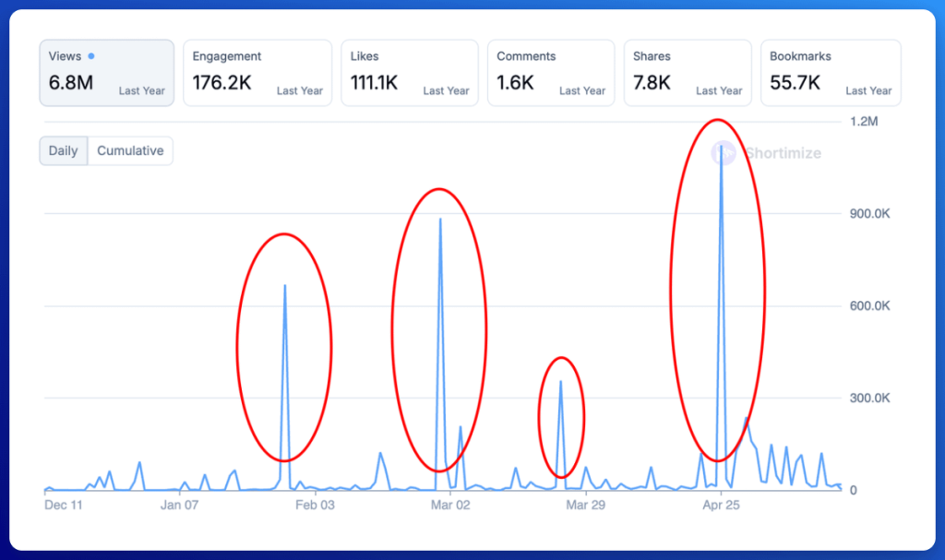Click the chart peak near Mar 02

(440, 220)
